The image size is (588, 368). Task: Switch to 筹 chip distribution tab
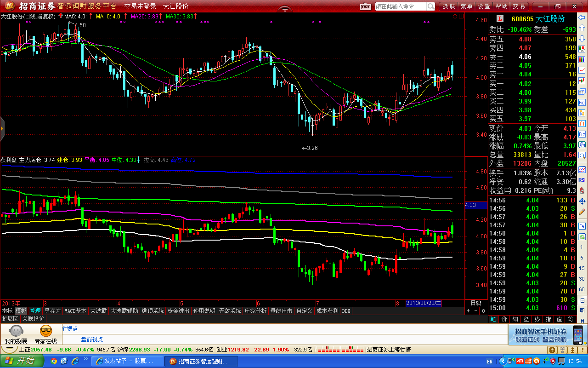click(570, 319)
